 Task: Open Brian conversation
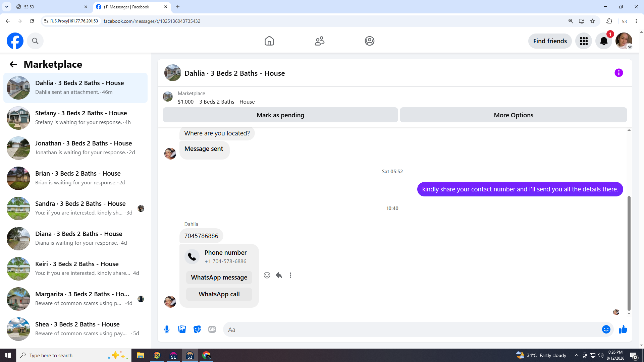point(75,178)
